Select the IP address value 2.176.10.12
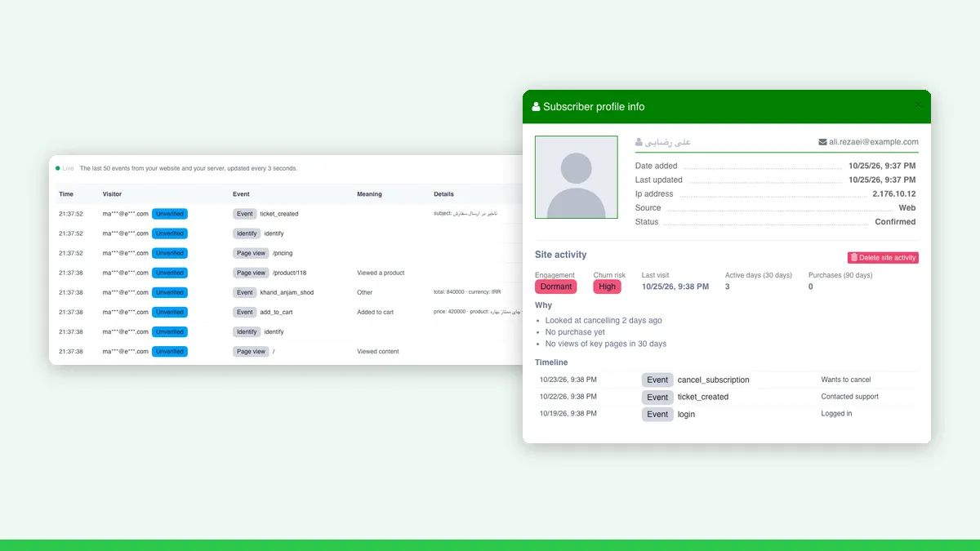The height and width of the screenshot is (551, 980). (894, 194)
